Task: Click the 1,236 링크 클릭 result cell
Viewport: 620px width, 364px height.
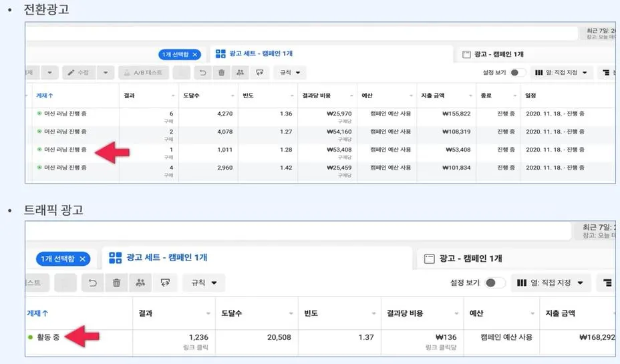Action: (x=174, y=342)
